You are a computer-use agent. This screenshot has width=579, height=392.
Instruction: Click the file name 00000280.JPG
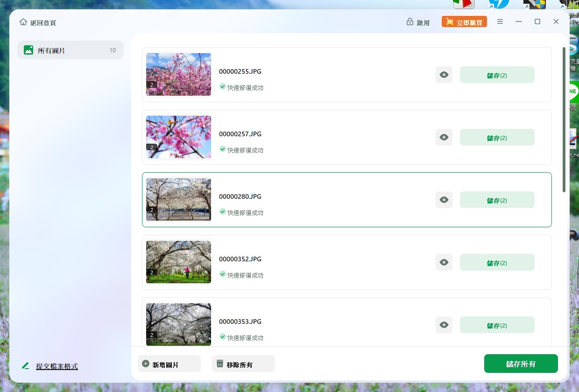point(240,196)
